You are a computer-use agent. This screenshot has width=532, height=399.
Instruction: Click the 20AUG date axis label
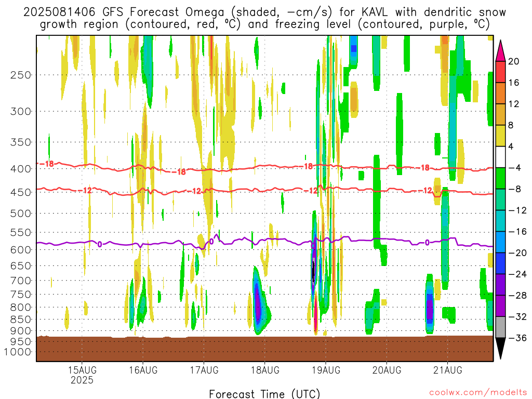pyautogui.click(x=387, y=370)
